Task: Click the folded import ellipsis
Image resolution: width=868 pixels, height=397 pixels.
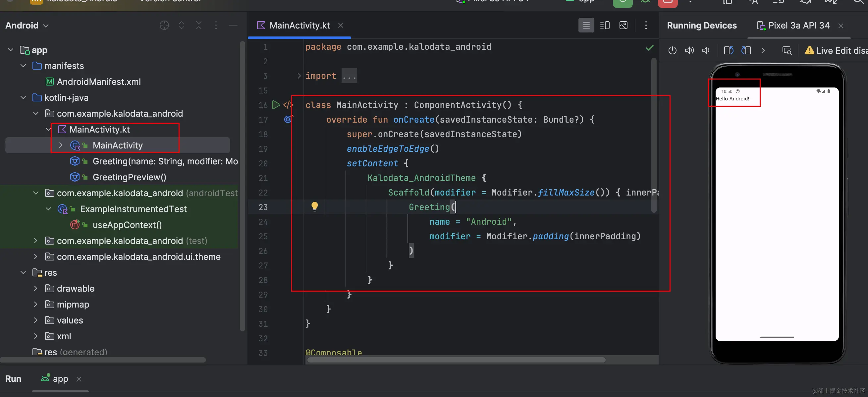Action: click(349, 76)
